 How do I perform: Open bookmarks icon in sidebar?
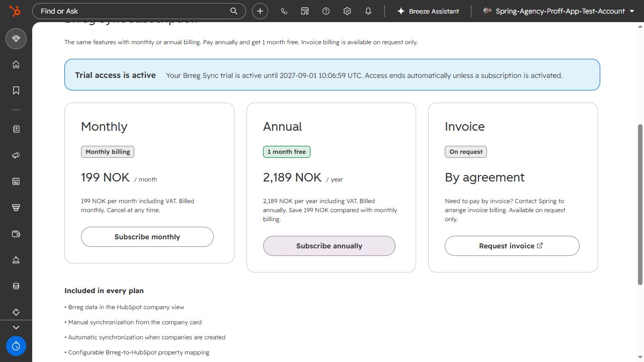tap(16, 90)
